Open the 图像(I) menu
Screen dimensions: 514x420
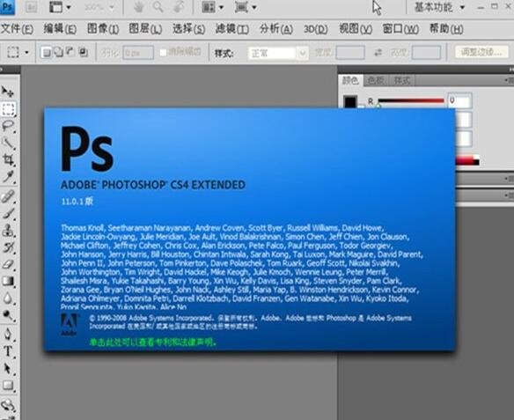coord(103,29)
